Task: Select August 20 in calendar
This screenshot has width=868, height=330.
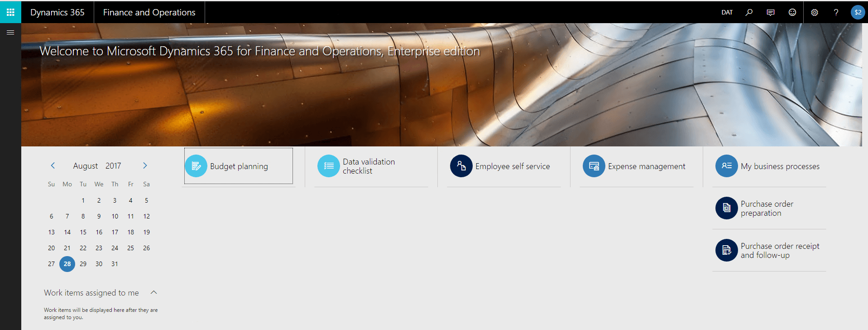Action: [x=51, y=248]
